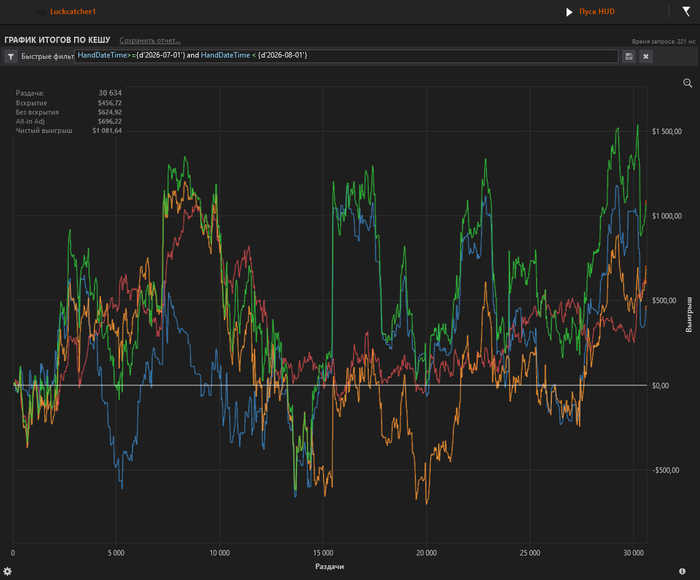Click the Раздача value 30 634

pyautogui.click(x=110, y=93)
